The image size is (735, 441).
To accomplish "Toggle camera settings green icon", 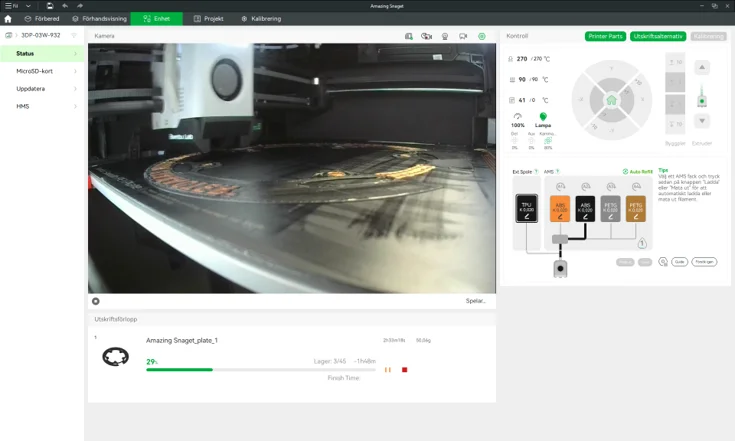I will [x=481, y=36].
